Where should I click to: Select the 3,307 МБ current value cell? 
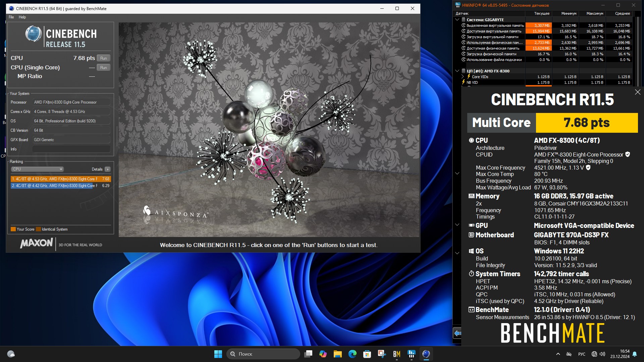coord(539,25)
